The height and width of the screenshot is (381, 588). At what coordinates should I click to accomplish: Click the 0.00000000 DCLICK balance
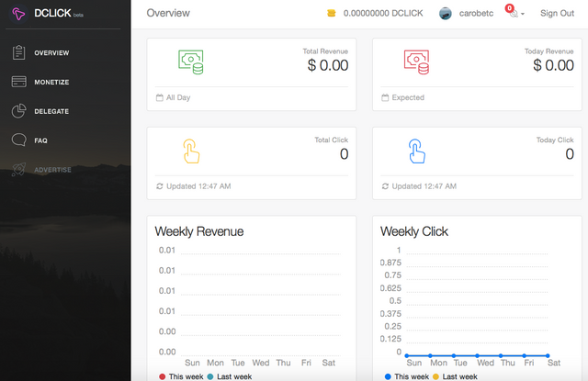click(x=383, y=13)
